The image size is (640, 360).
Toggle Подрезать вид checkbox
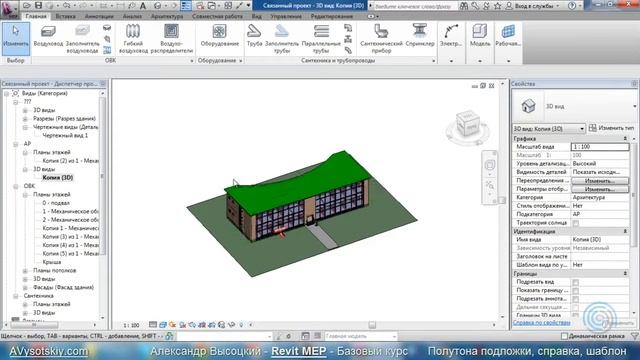[x=576, y=282]
